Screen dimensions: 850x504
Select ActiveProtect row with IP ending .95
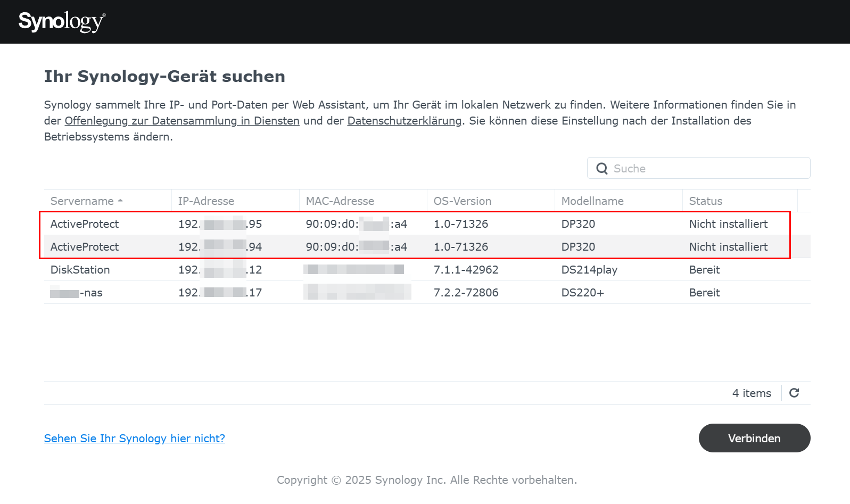[427, 224]
